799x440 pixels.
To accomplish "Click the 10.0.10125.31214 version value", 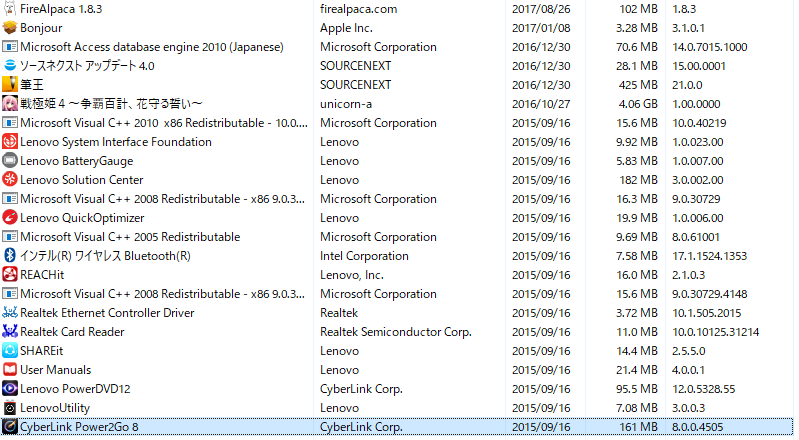I will (715, 331).
